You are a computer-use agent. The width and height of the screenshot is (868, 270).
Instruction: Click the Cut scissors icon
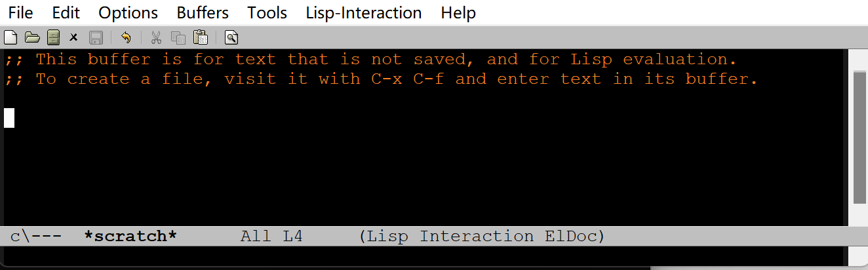coord(156,37)
